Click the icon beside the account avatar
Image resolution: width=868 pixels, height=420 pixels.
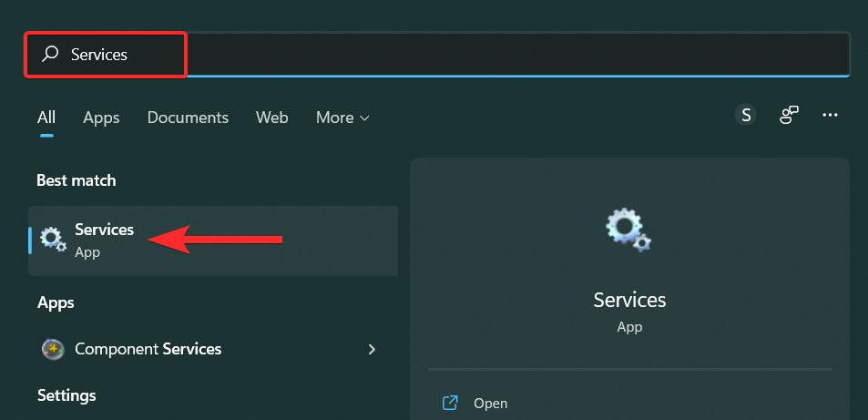click(x=789, y=115)
